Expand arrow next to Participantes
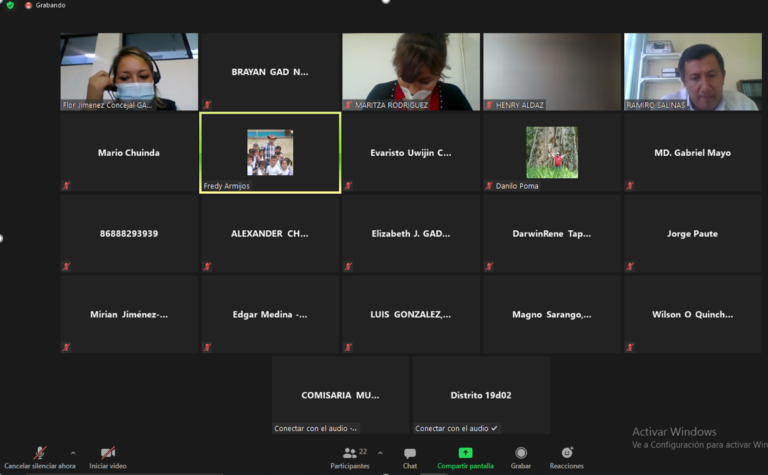Image resolution: width=768 pixels, height=475 pixels. [x=380, y=453]
